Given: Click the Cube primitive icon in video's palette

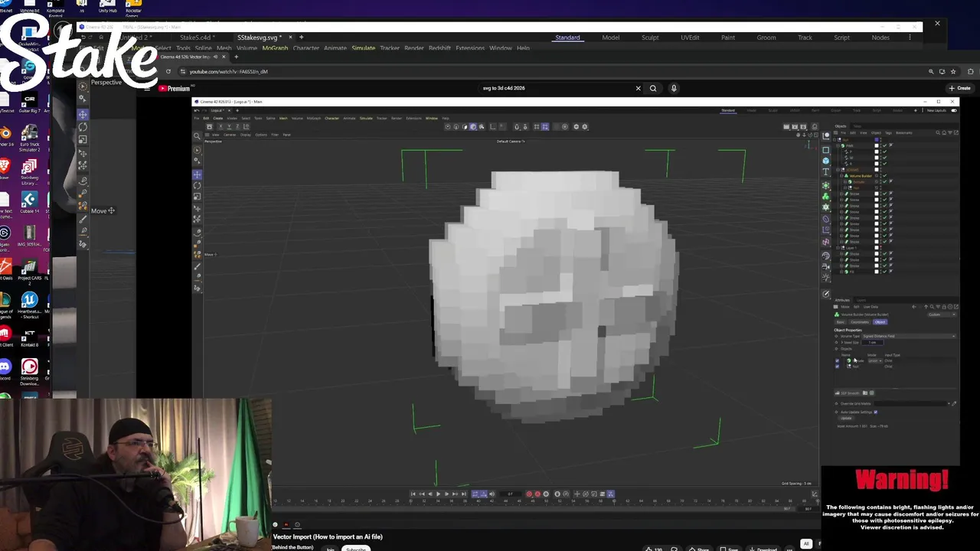Looking at the screenshot, I should click(x=826, y=161).
